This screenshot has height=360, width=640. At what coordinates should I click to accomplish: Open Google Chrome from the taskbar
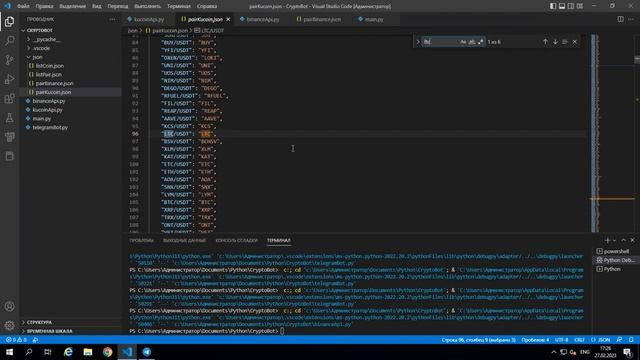click(x=107, y=352)
